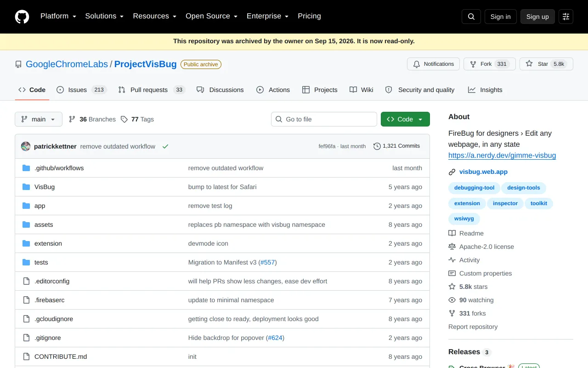
Task: Click the Notifications bell button
Action: pyautogui.click(x=434, y=64)
